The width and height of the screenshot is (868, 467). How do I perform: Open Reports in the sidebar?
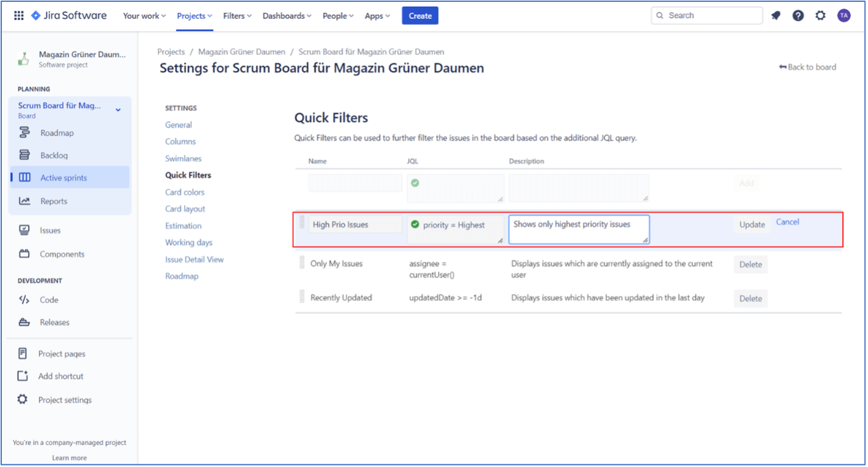(54, 201)
